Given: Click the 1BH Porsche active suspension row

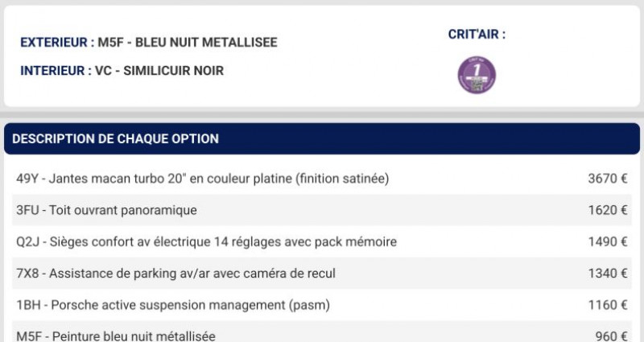Looking at the screenshot, I should click(x=321, y=305).
